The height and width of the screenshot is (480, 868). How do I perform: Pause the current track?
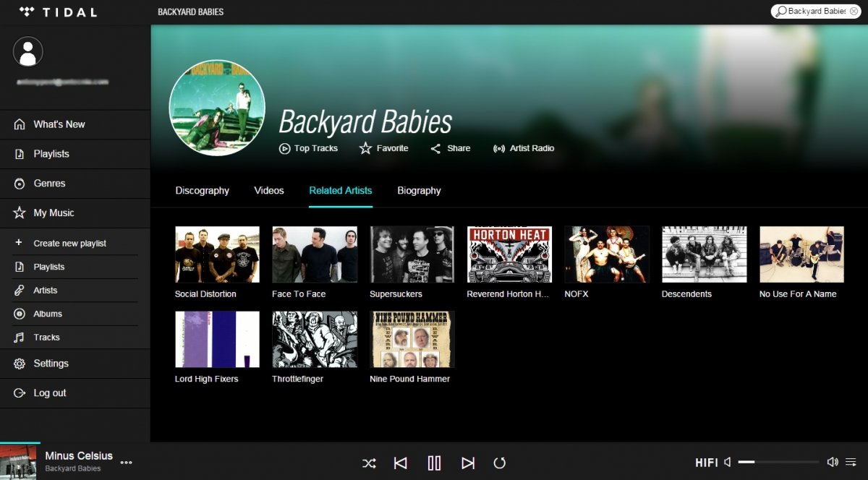pyautogui.click(x=434, y=463)
